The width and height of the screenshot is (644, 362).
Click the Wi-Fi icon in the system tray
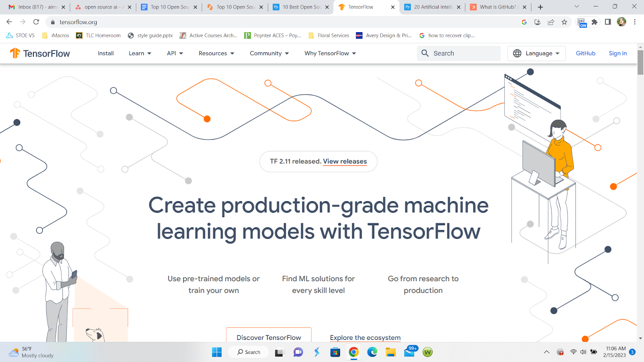point(573,352)
